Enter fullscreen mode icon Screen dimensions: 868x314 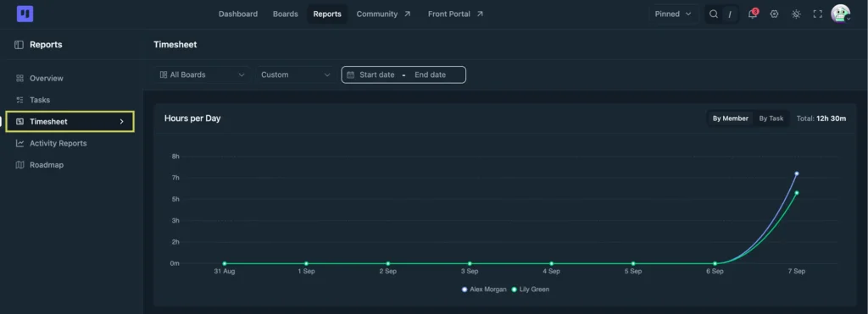818,14
